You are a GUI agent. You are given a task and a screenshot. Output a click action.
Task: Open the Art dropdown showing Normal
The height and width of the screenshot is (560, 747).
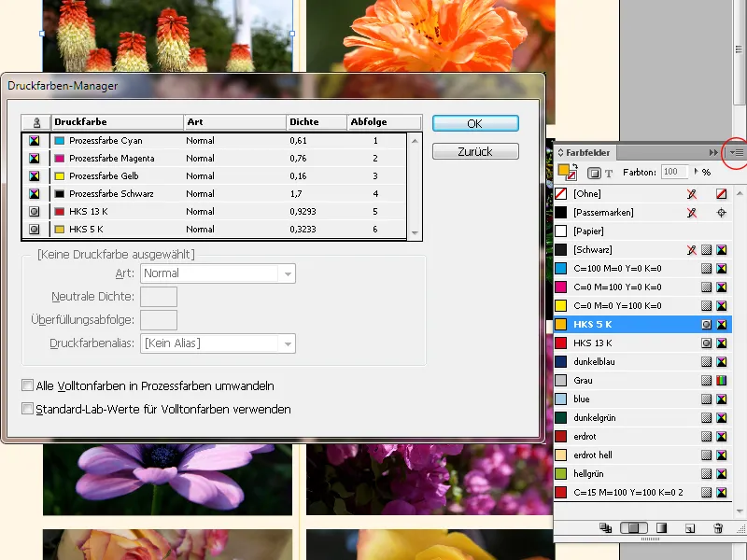pos(285,273)
